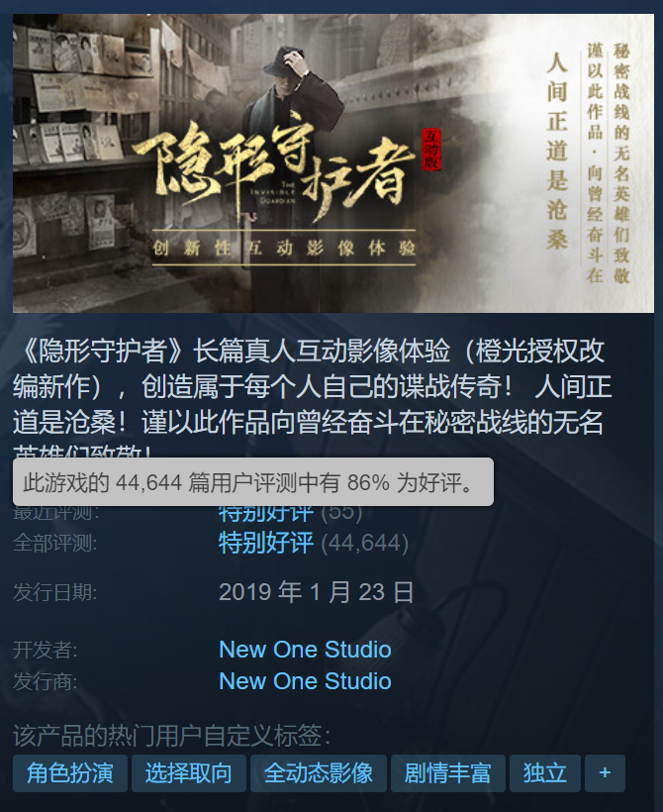663x812 pixels.
Task: Open developer New One Studio link
Action: coord(305,650)
